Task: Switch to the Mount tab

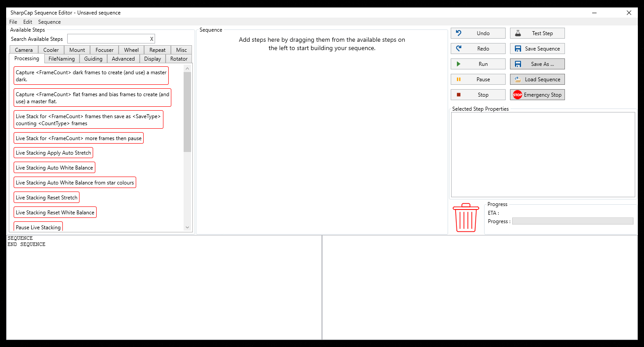Action: point(77,50)
